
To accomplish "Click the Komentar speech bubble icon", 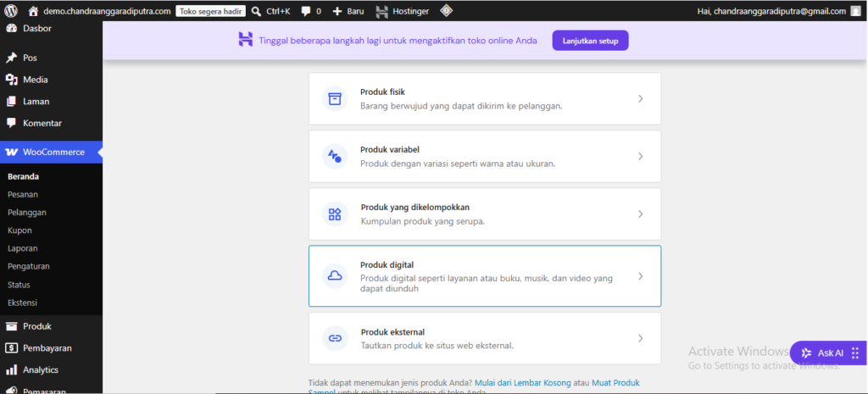I will point(12,124).
